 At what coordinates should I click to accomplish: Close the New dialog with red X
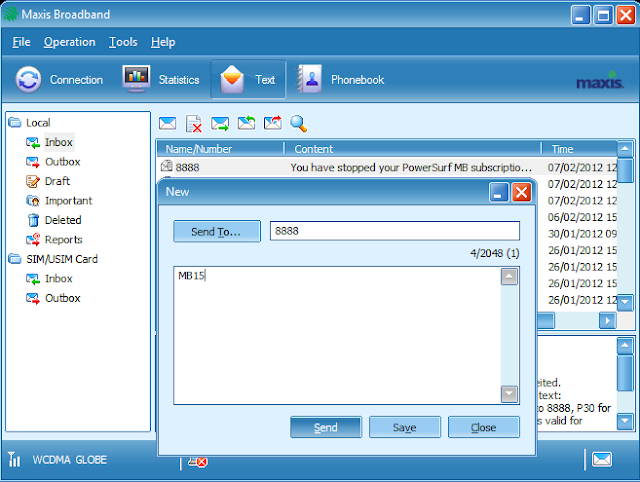pos(522,192)
